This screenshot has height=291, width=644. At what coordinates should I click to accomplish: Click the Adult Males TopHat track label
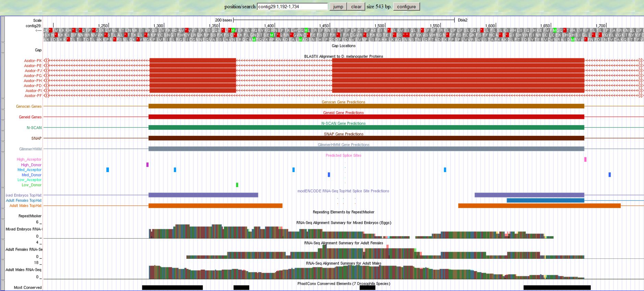click(x=25, y=206)
